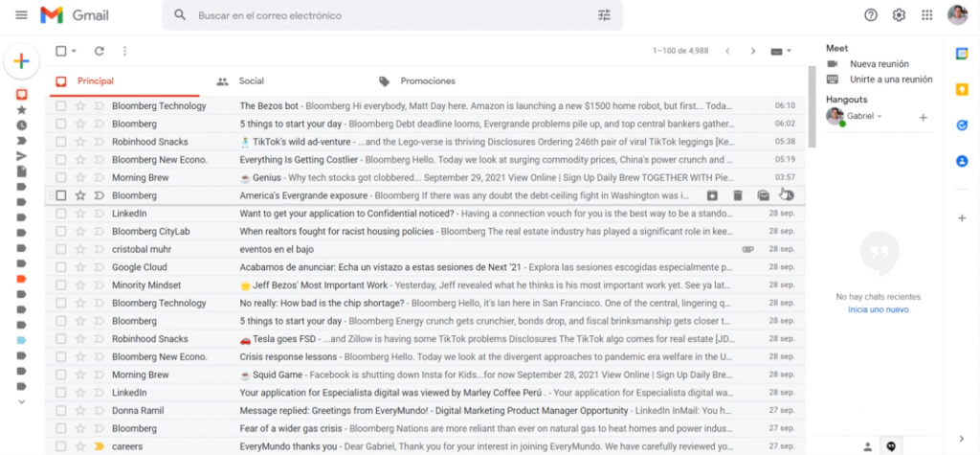Switch to the Promociones tab
980x455 pixels.
pos(427,81)
